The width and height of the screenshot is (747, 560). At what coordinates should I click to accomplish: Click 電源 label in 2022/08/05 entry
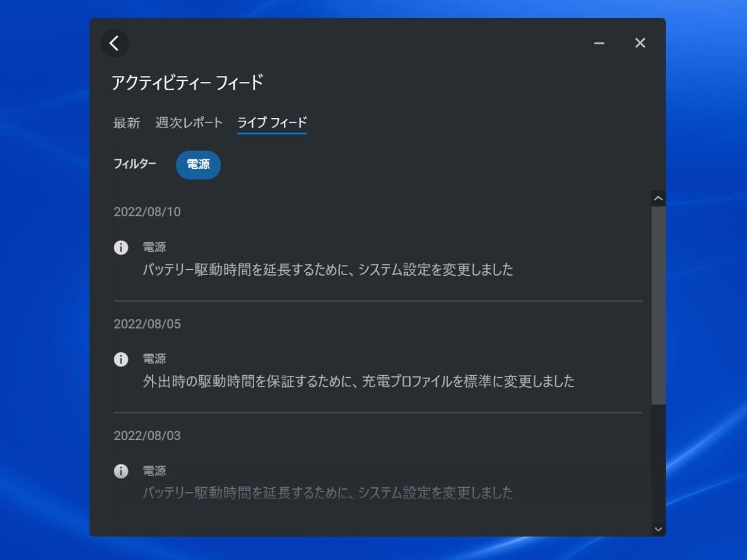[154, 359]
